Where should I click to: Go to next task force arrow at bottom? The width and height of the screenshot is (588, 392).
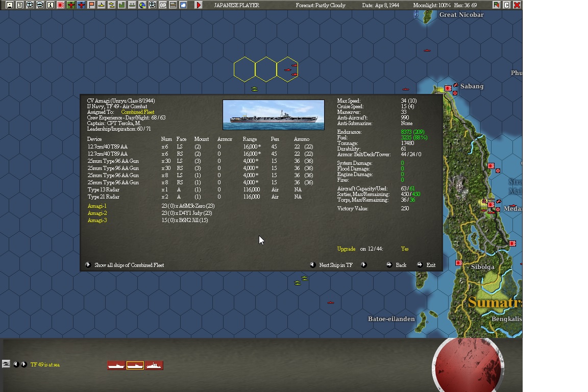[x=24, y=364]
